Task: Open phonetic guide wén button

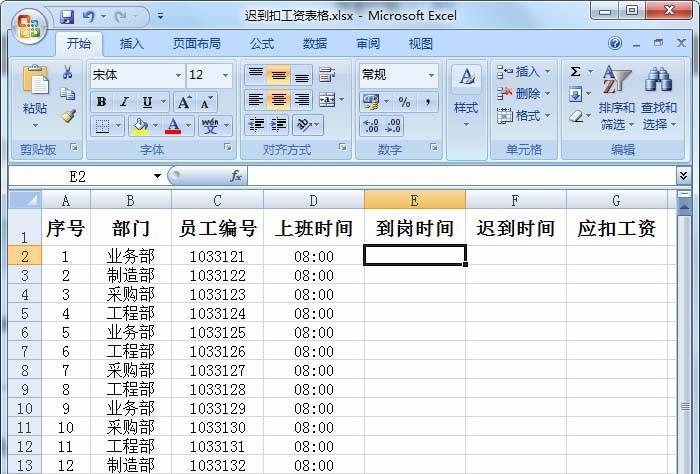Action: pyautogui.click(x=210, y=126)
